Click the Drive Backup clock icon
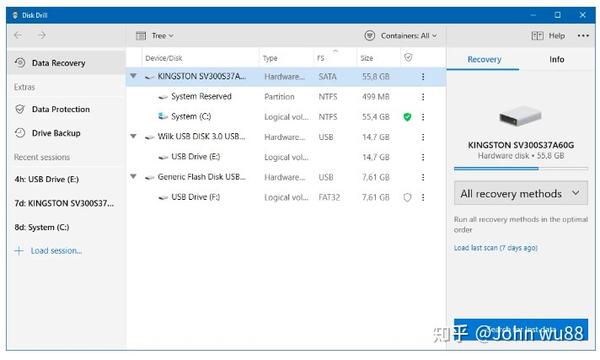 (x=20, y=133)
